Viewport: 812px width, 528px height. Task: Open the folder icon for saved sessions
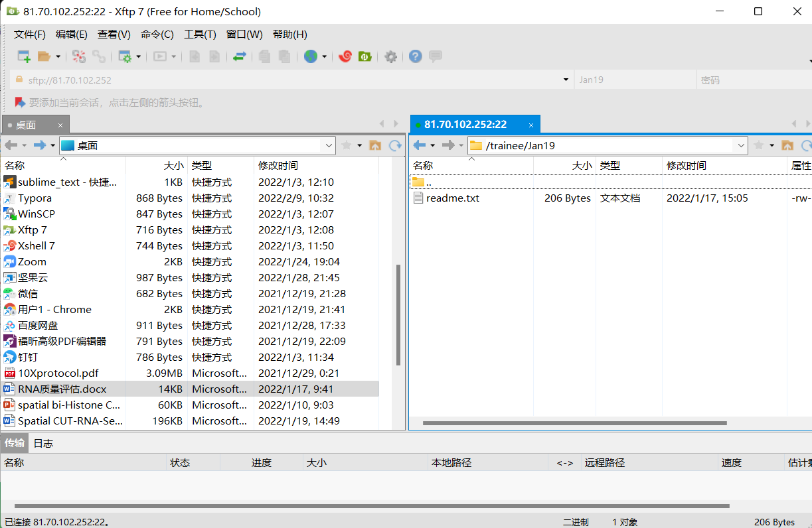[x=44, y=56]
